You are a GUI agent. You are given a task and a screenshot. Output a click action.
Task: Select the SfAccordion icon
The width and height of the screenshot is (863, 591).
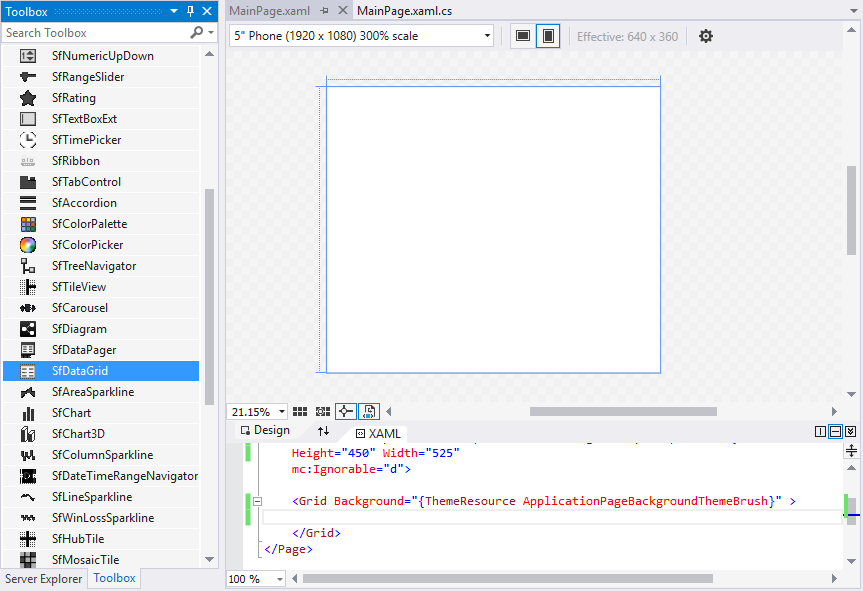coord(28,203)
